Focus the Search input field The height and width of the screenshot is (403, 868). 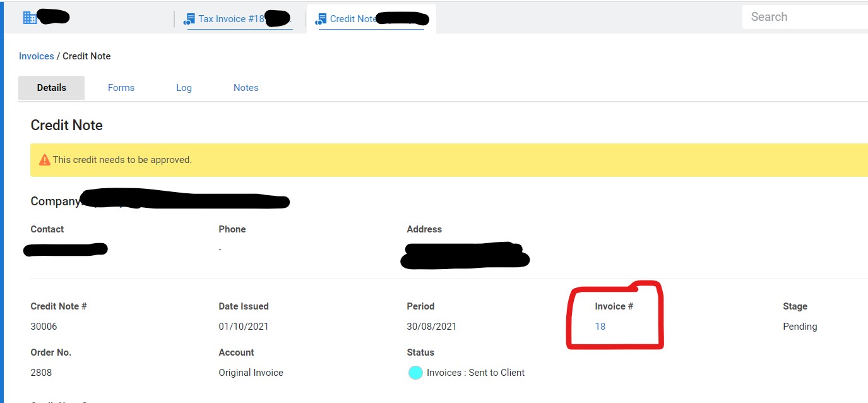click(806, 17)
